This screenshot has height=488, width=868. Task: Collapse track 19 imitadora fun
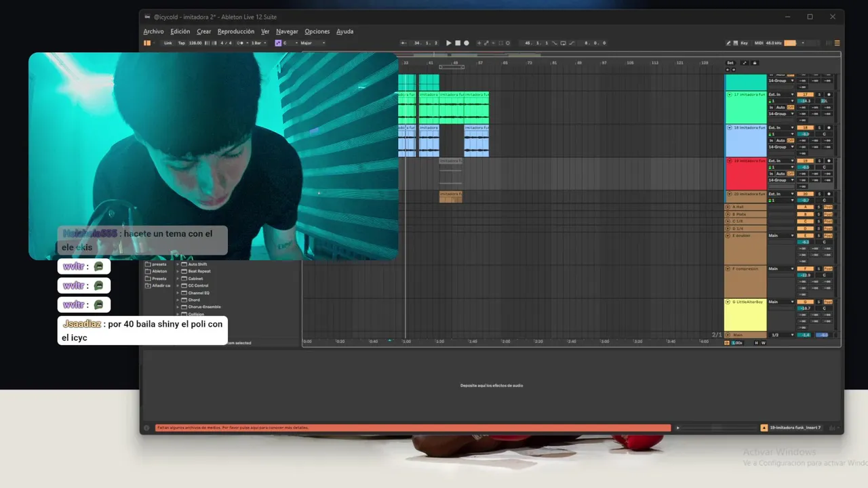coord(730,161)
